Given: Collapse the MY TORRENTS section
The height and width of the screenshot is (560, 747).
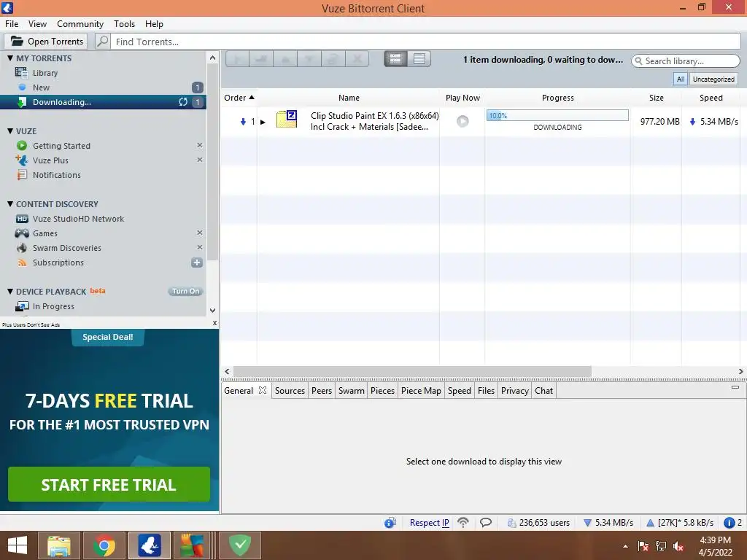Looking at the screenshot, I should (x=10, y=58).
